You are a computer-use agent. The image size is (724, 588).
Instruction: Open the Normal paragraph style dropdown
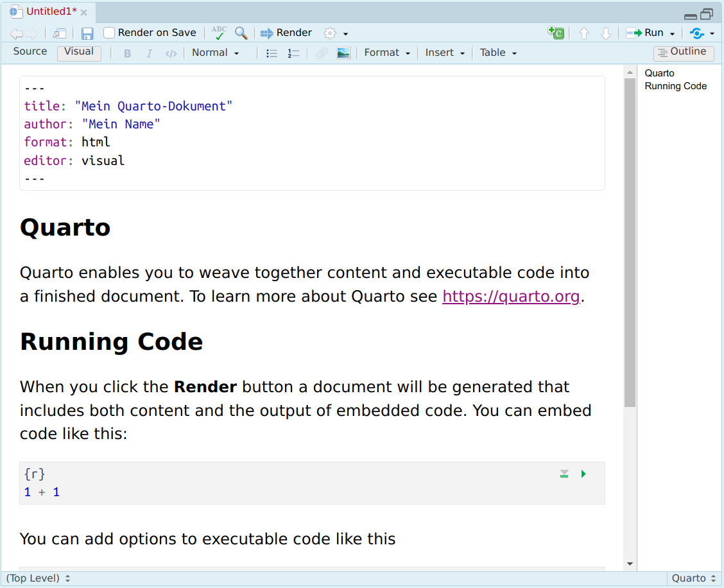pyautogui.click(x=216, y=53)
